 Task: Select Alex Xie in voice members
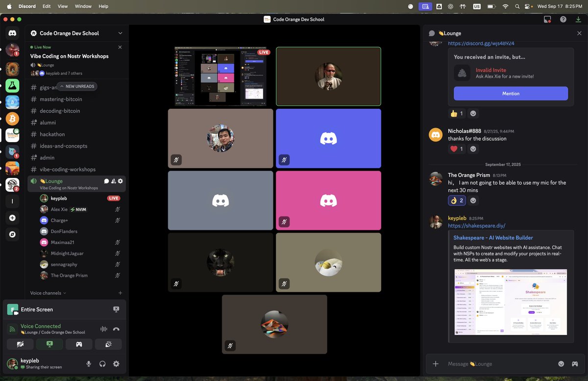pos(80,209)
